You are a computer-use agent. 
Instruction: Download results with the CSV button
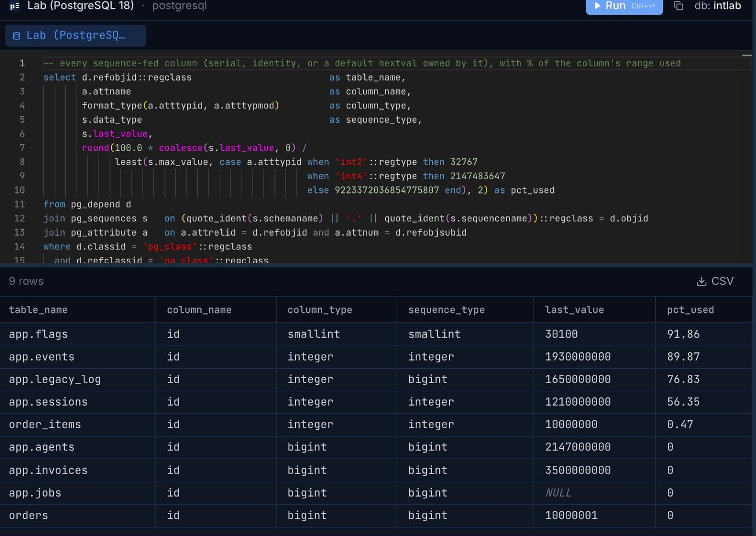click(715, 281)
